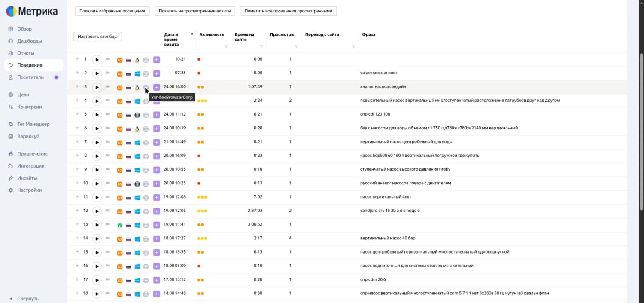Click the browser globe icon in row 9
Viewport: 644px width, 303px height.
(146, 170)
